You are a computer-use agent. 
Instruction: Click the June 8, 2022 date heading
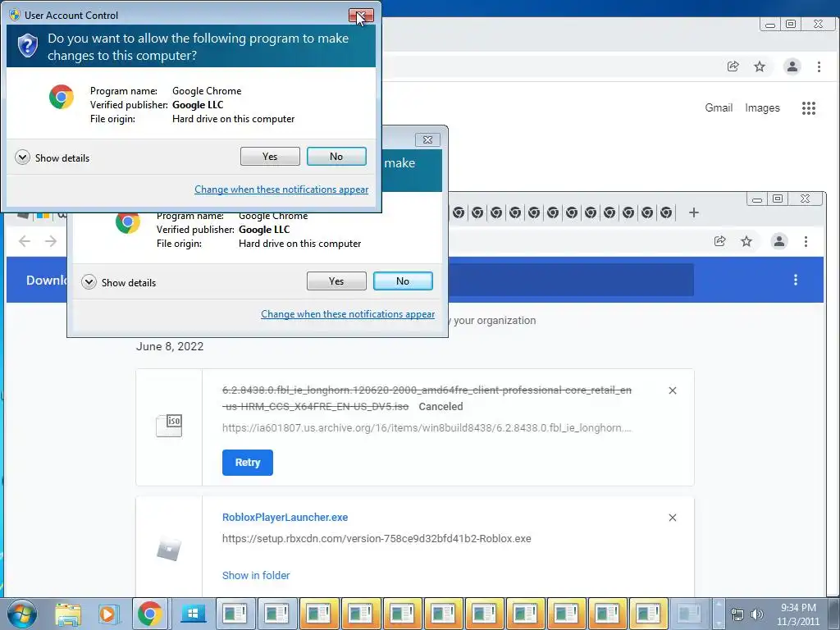tap(170, 346)
